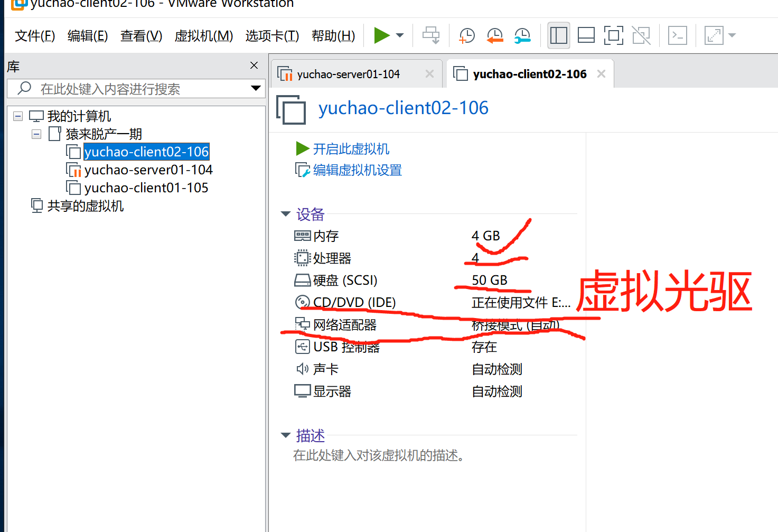This screenshot has height=532, width=778.
Task: Click the yuchao-client02-106 VM title heading
Action: pos(403,108)
